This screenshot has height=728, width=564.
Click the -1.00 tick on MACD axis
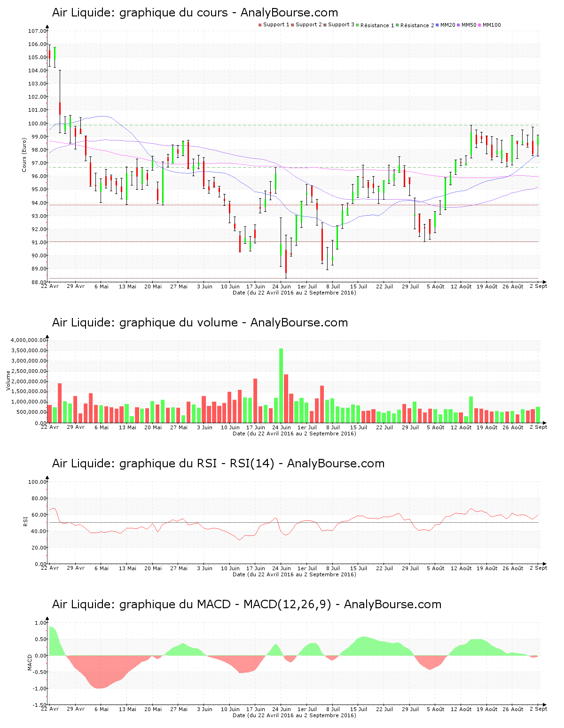pos(39,689)
